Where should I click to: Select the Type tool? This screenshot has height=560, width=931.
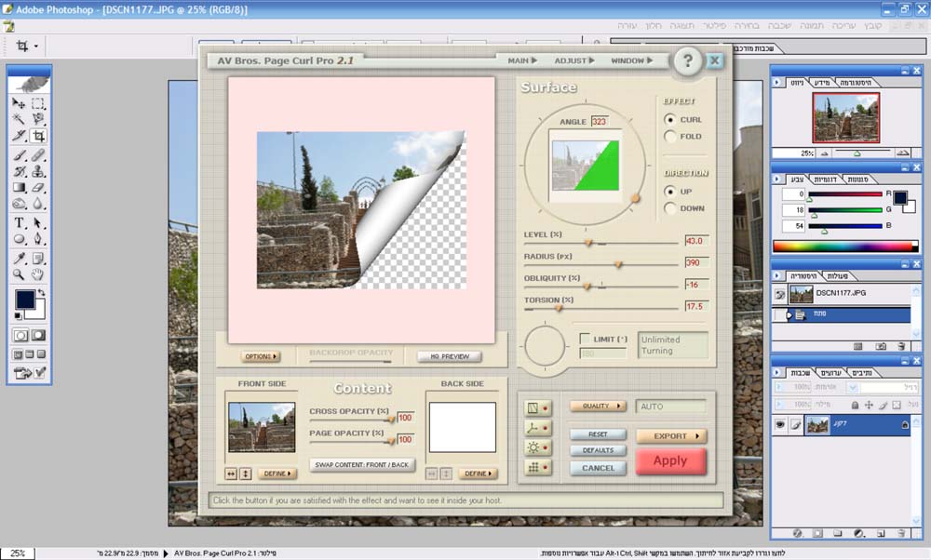[x=19, y=222]
